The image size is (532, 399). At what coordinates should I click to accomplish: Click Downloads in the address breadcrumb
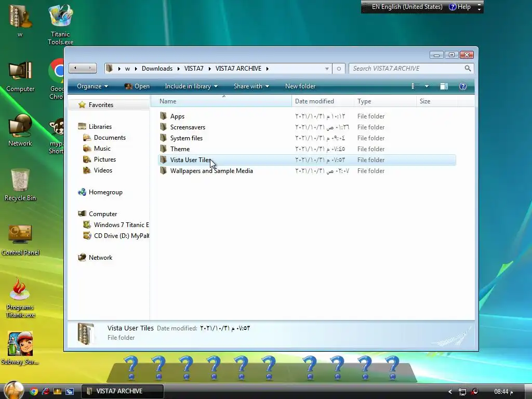pos(157,69)
